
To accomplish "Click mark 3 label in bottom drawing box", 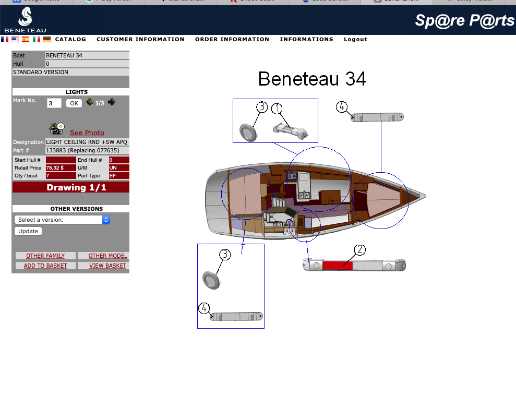I will [x=225, y=255].
